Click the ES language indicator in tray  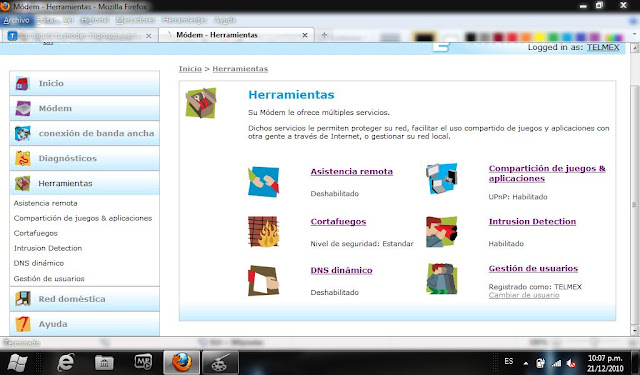click(x=509, y=362)
